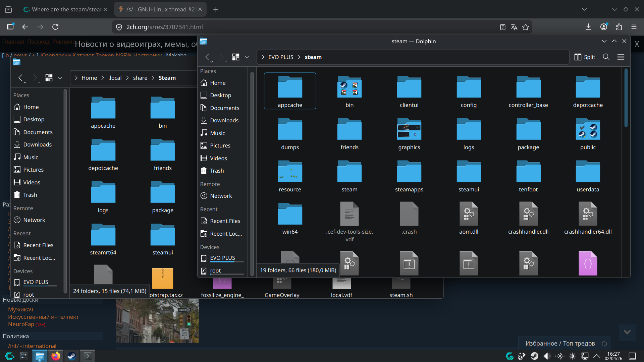Open the appcache folder in steam Dolphin window
This screenshot has height=362, width=644.
click(290, 91)
